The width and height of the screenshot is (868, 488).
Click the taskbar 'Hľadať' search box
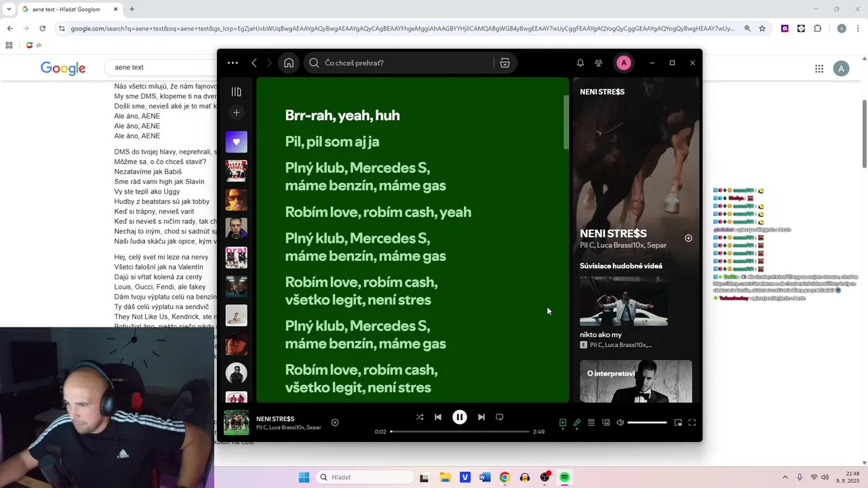click(x=365, y=477)
